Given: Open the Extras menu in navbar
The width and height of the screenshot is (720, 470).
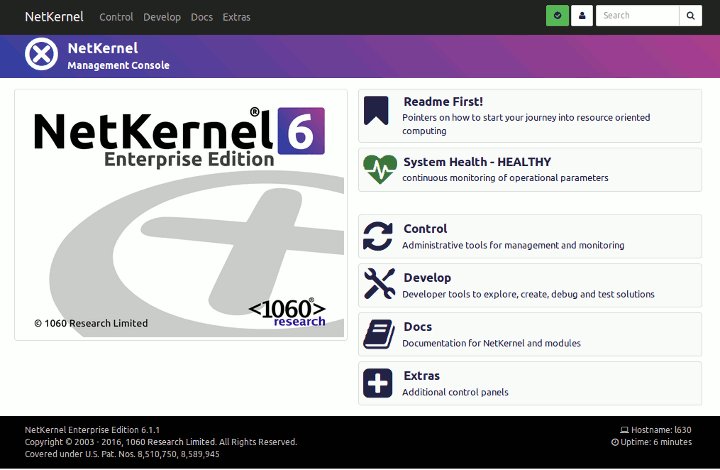Looking at the screenshot, I should pyautogui.click(x=236, y=17).
